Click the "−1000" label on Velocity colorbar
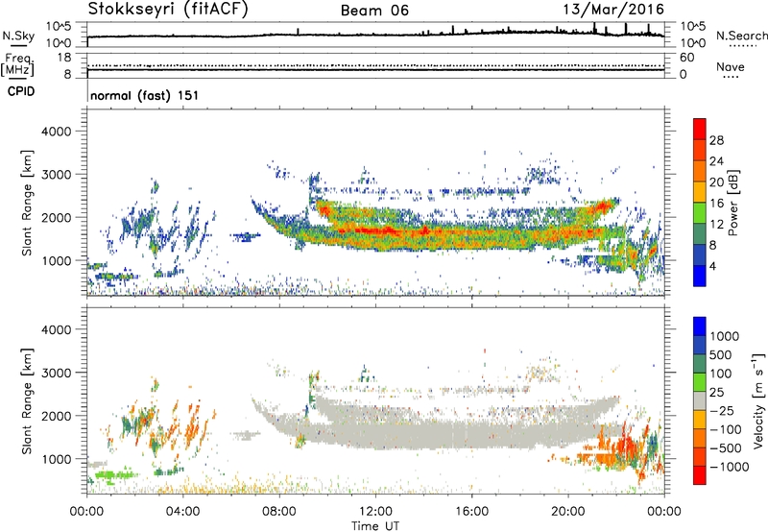This screenshot has width=768, height=532. coord(730,467)
